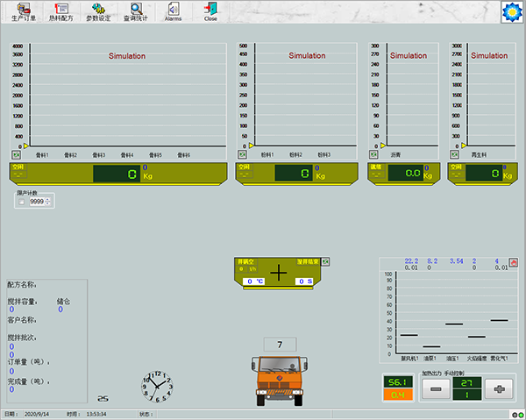Open 参数设定 parameter settings
Viewport: 526px width, 420px height.
coord(98,11)
